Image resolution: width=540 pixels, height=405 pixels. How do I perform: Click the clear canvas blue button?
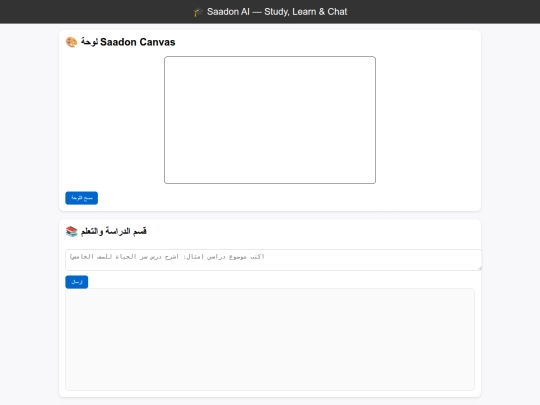[82, 198]
